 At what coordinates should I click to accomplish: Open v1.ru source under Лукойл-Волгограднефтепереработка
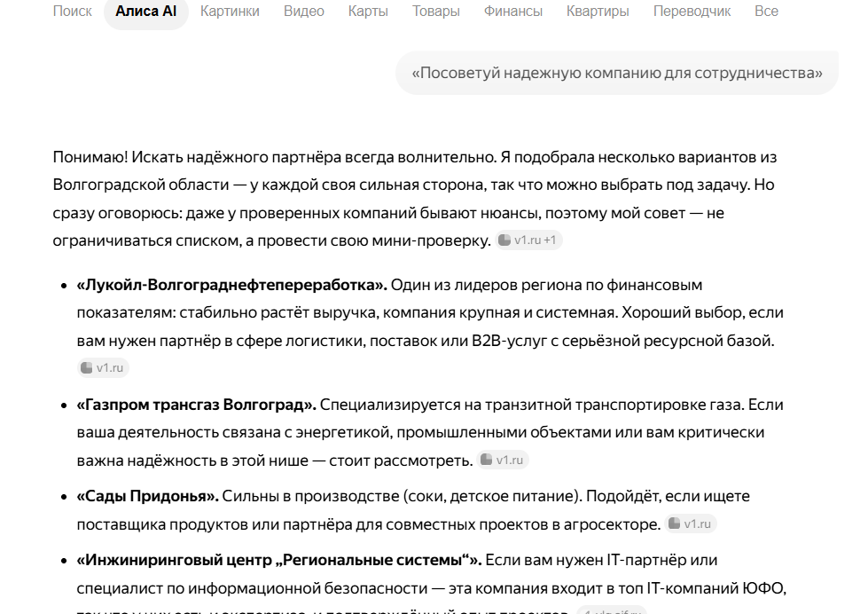pyautogui.click(x=103, y=368)
